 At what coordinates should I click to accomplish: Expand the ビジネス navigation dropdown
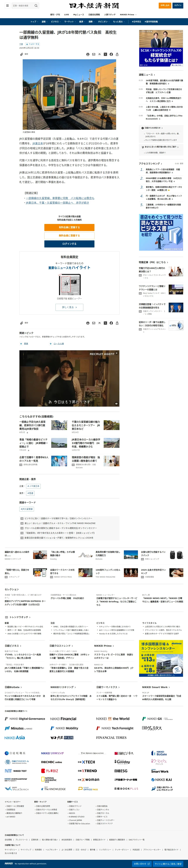tap(56, 22)
